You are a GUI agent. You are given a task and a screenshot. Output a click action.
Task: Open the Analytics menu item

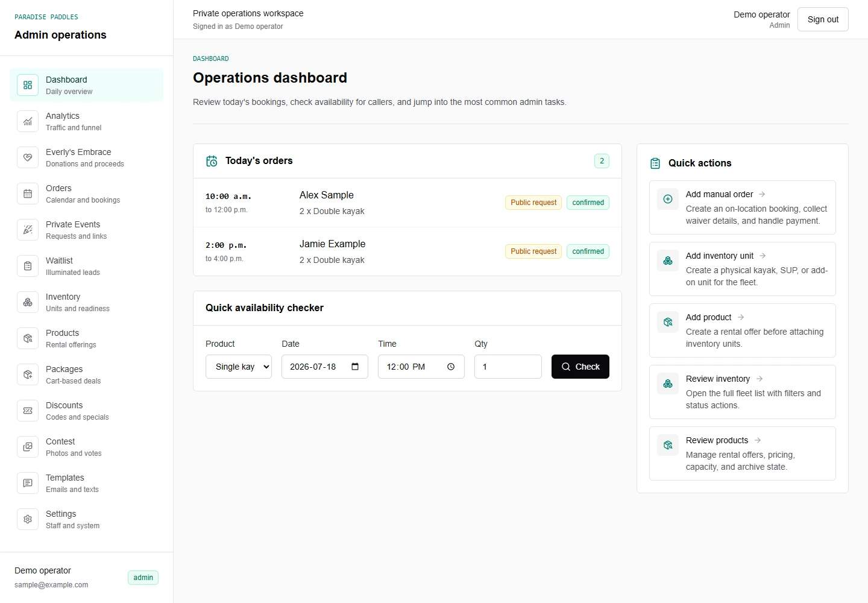pyautogui.click(x=87, y=121)
